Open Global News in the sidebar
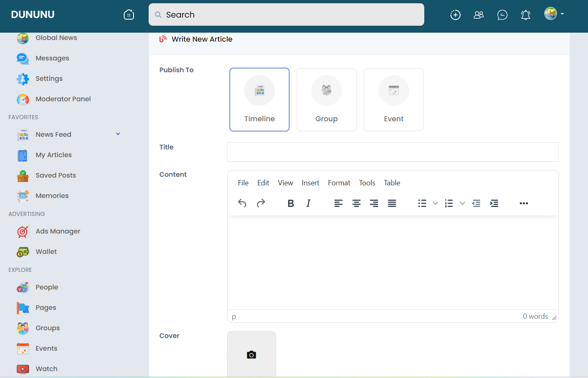This screenshot has height=378, width=588. 56,38
